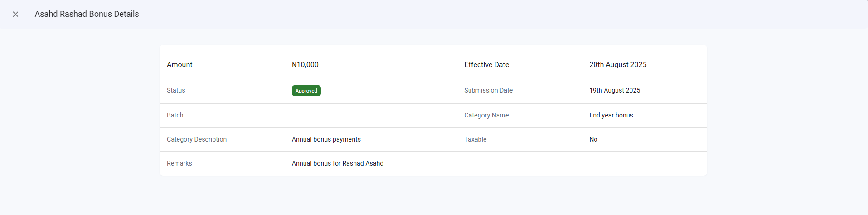Click the Taxable label
Image resolution: width=868 pixels, height=215 pixels.
(475, 140)
